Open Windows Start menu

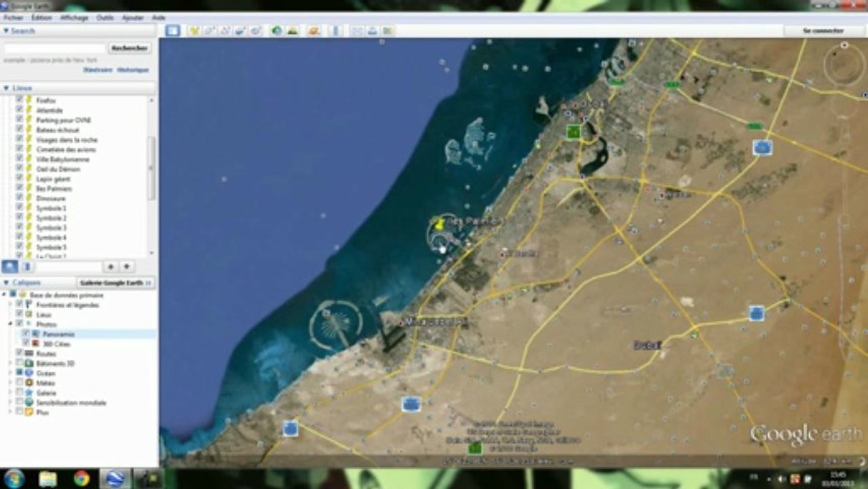point(14,478)
